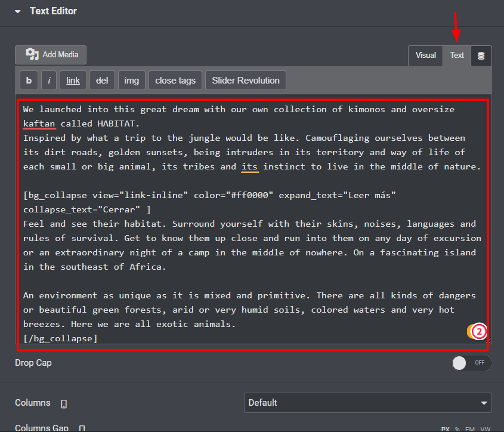Screen dimensions: 504x432
Task: Click the link quicktag button
Action: point(73,81)
